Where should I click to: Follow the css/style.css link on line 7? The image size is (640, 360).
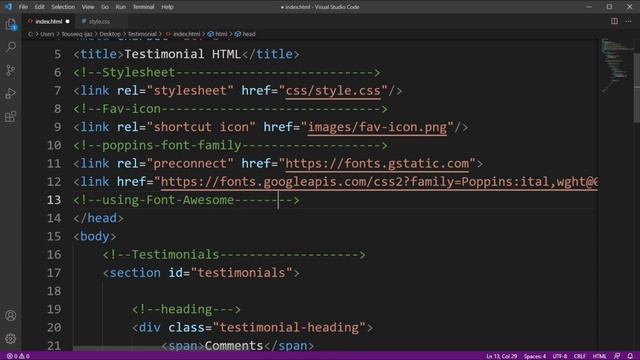click(x=333, y=91)
